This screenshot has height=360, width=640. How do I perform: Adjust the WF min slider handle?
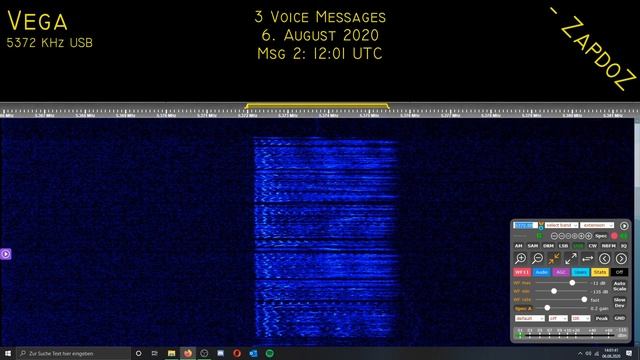coord(554,291)
